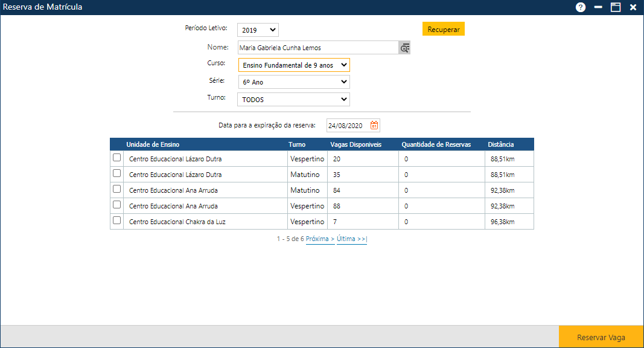Close the Reserva de Matrícula window
Screen dimensions: 644x348
click(x=633, y=7)
